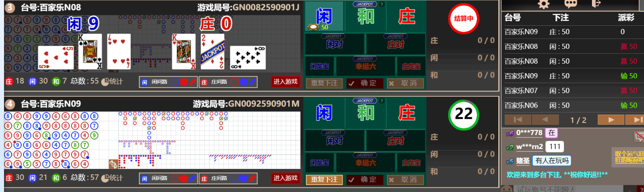The width and height of the screenshot is (644, 192).
Task: Click the 派彩 column header
Action: 626,18
